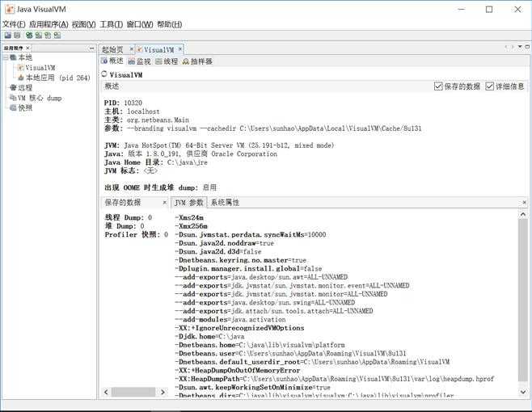The image size is (532, 412).
Task: Close the 保存的数据 sub-panel
Action: click(165, 203)
